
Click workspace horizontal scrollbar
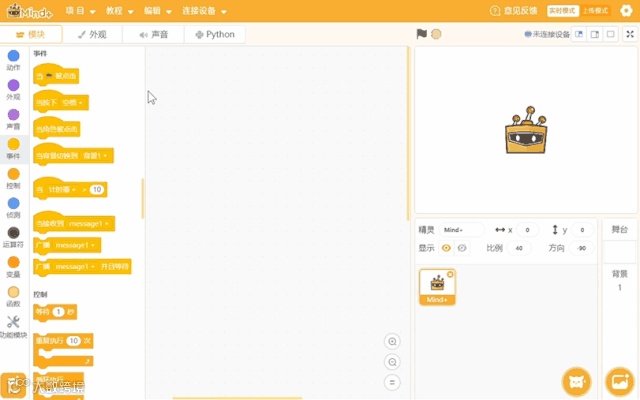(237, 398)
